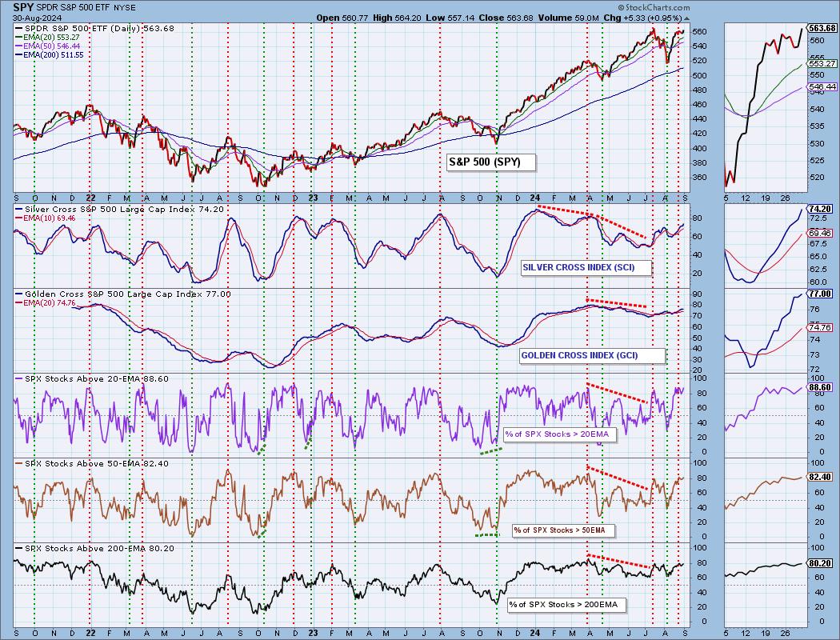The height and width of the screenshot is (640, 840).
Task: Click the 'SPX Stocks Above 50-EMA 82.40' legend
Action: pos(92,463)
